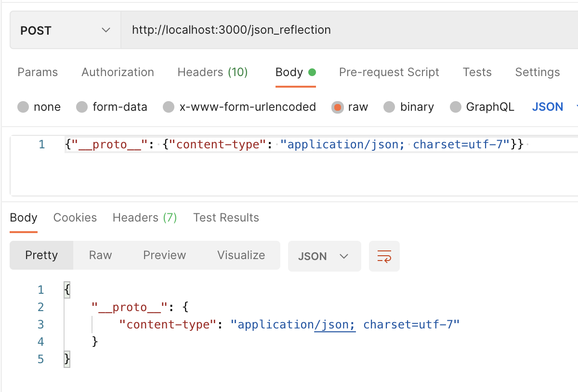This screenshot has height=392, width=578.
Task: Select the form-data body type
Action: point(112,107)
